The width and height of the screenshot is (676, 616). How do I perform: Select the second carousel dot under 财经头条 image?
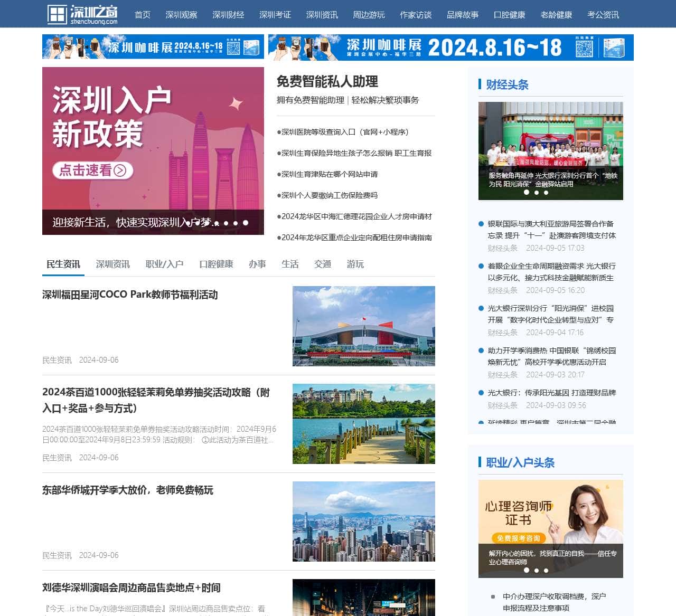pos(537,193)
